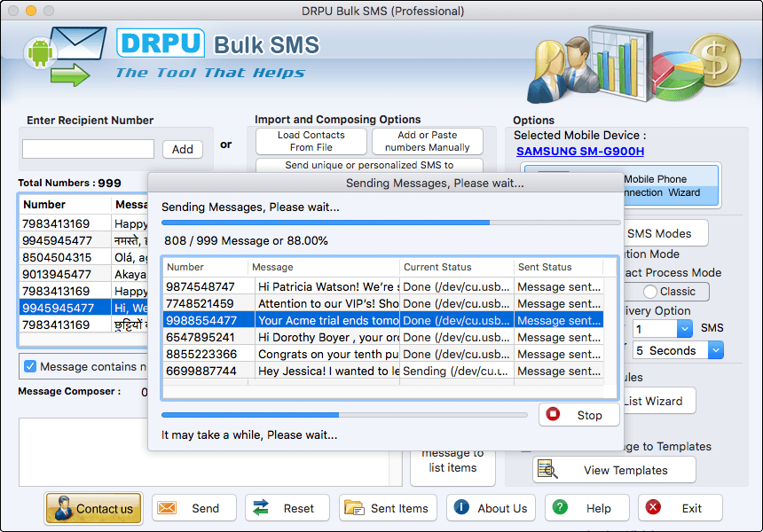Select main list number 9013945477
Image resolution: width=763 pixels, height=532 pixels.
click(x=57, y=274)
